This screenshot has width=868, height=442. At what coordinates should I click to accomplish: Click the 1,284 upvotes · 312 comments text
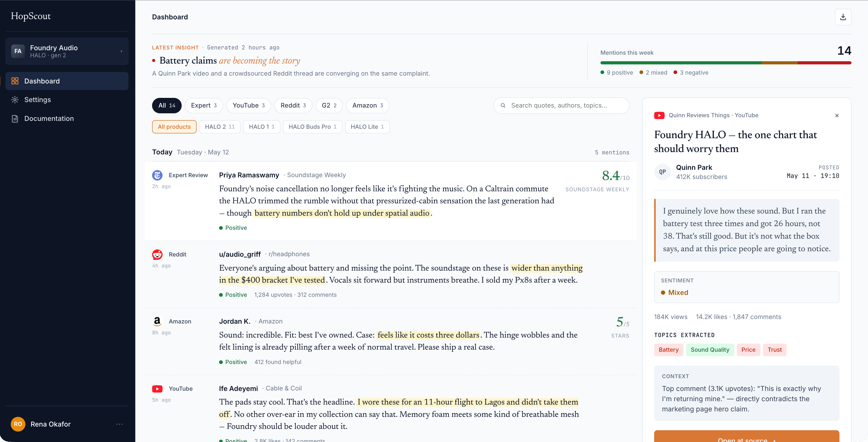tap(295, 295)
